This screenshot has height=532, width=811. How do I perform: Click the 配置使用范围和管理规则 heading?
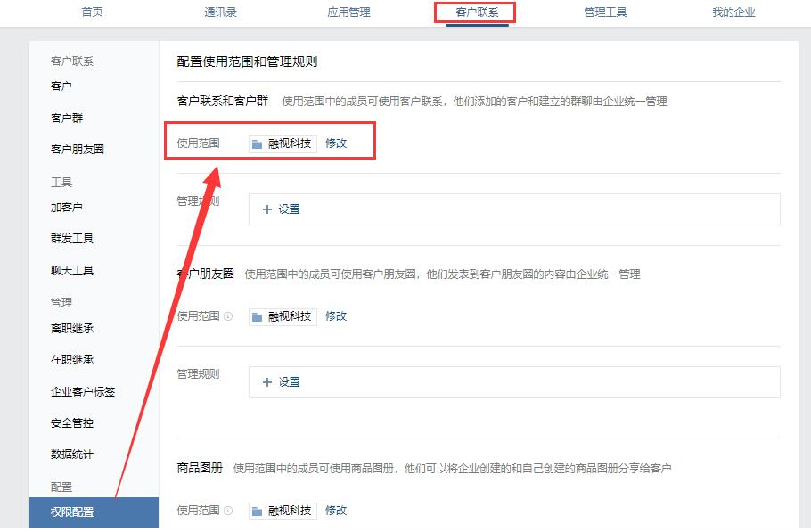click(x=247, y=61)
